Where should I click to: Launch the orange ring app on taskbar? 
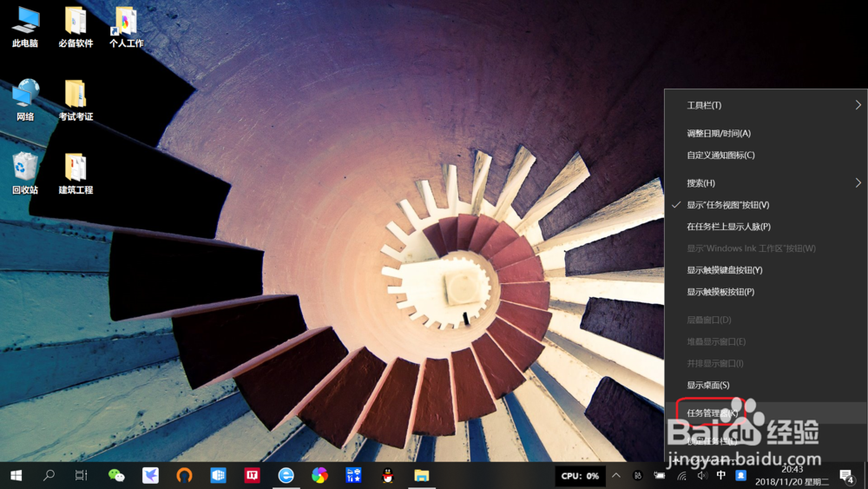tap(184, 475)
